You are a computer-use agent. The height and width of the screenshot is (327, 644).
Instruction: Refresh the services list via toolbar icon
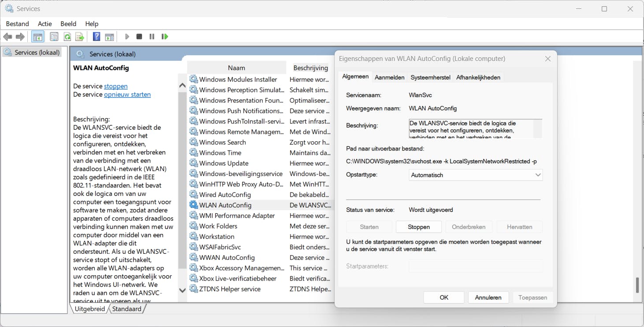pos(67,37)
